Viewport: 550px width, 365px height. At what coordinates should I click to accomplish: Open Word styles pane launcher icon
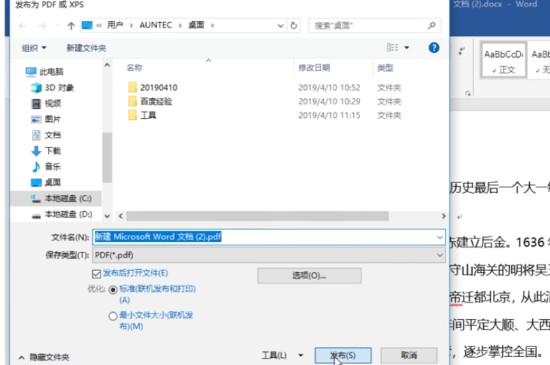pos(468,93)
